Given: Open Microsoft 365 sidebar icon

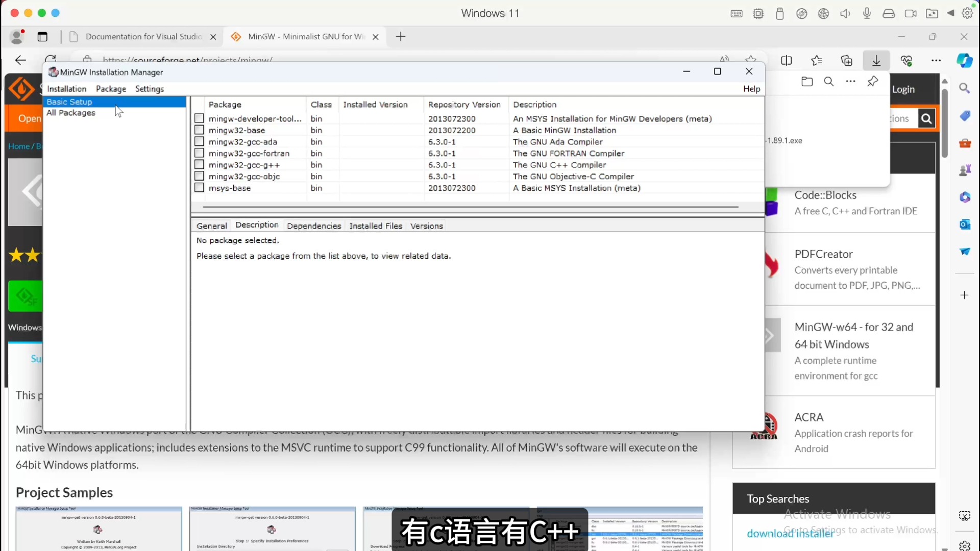Looking at the screenshot, I should pyautogui.click(x=965, y=197).
